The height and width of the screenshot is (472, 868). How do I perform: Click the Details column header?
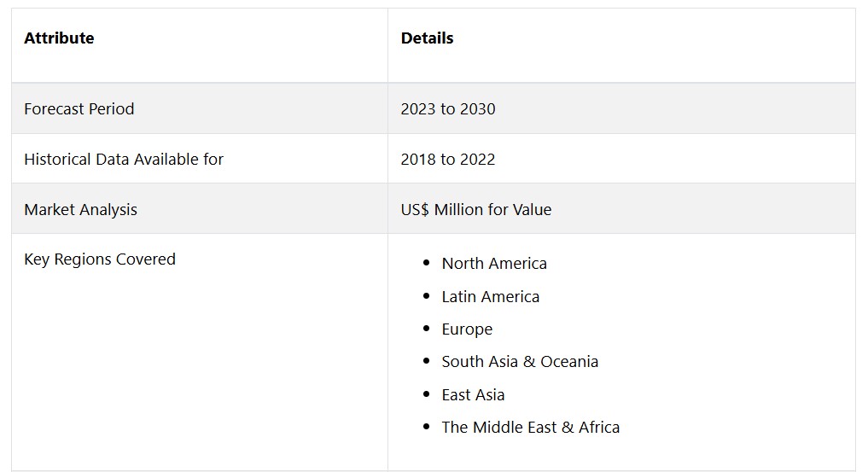(427, 38)
